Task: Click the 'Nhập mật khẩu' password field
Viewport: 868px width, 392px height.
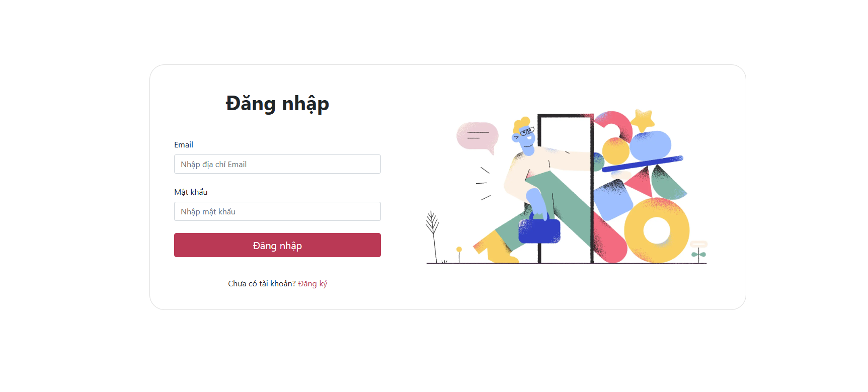Action: [x=277, y=211]
